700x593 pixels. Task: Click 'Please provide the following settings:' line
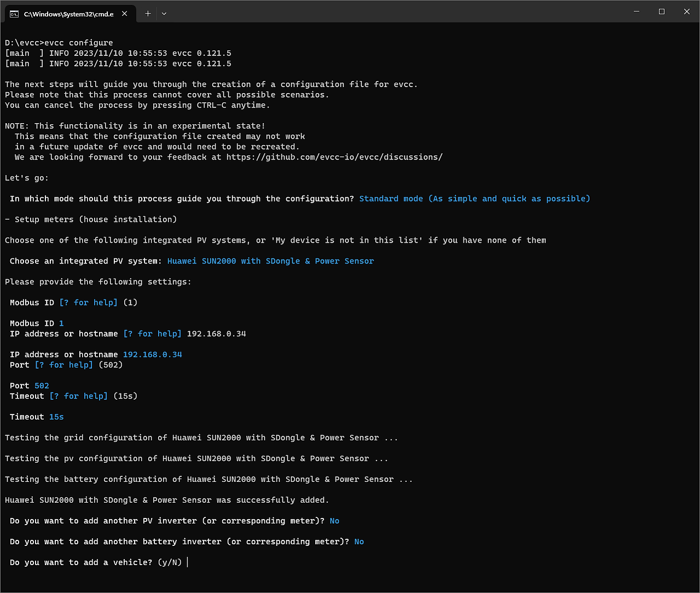click(99, 282)
